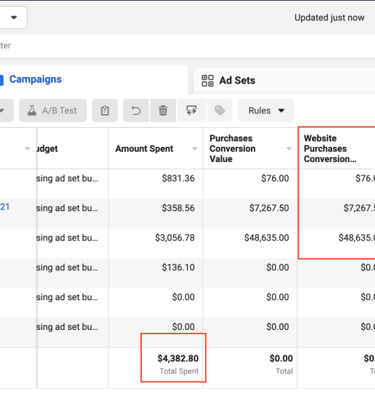Click the duplicate clipboard icon

click(x=105, y=110)
